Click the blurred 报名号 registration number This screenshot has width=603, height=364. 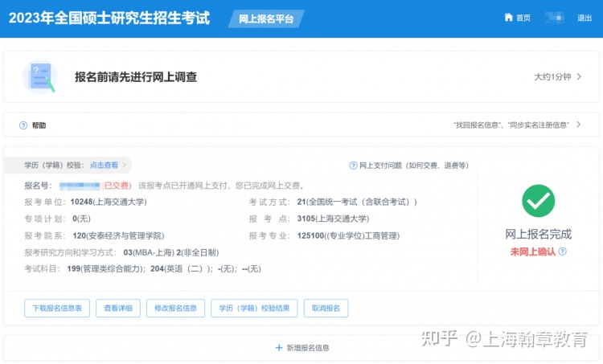(80, 186)
